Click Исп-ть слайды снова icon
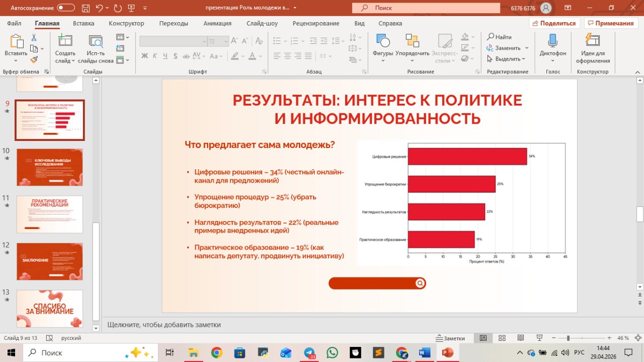Viewport: 644px width, 362px height. click(x=95, y=41)
